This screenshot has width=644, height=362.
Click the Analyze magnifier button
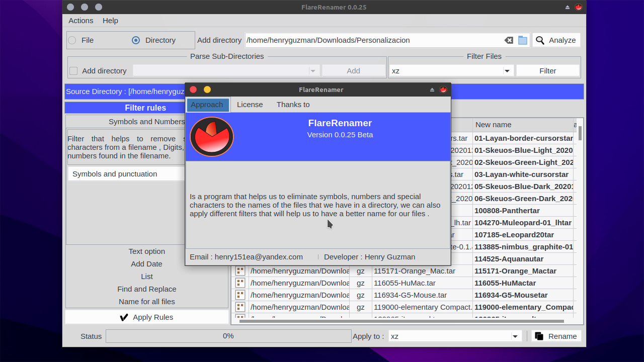[x=556, y=40]
